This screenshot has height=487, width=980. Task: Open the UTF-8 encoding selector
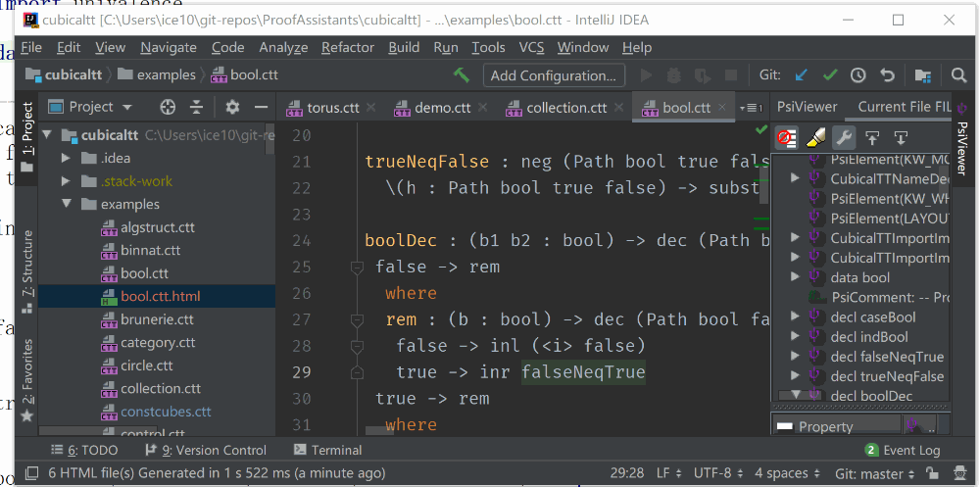pyautogui.click(x=718, y=473)
